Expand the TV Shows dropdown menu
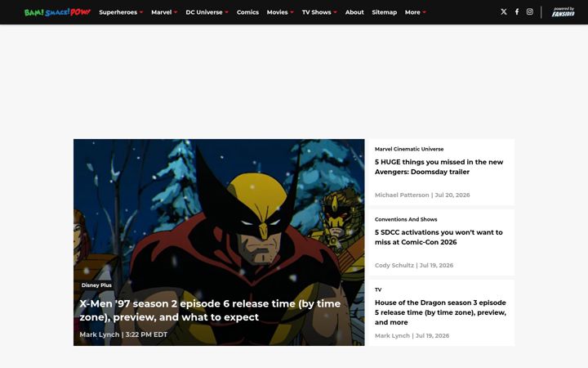This screenshot has height=368, width=588. tap(319, 12)
